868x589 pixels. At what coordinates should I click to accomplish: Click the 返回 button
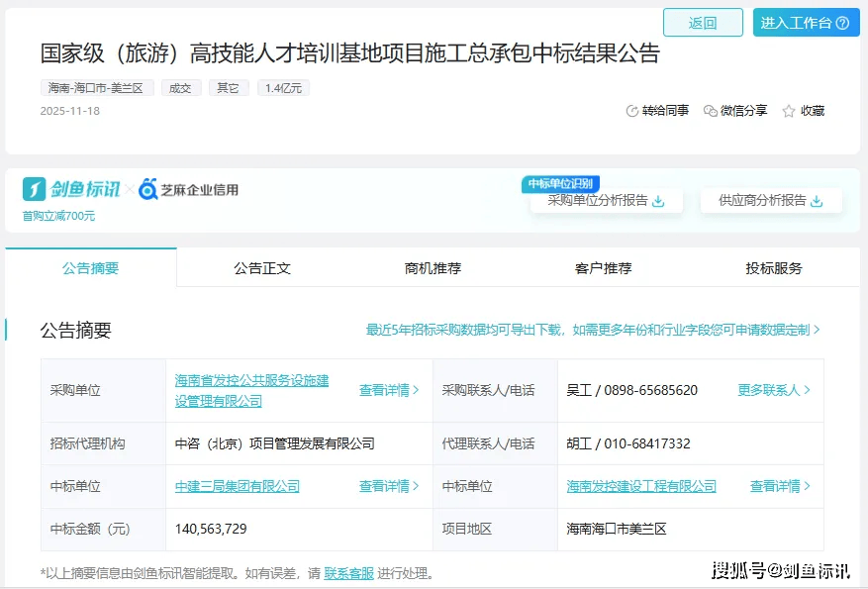pos(703,23)
